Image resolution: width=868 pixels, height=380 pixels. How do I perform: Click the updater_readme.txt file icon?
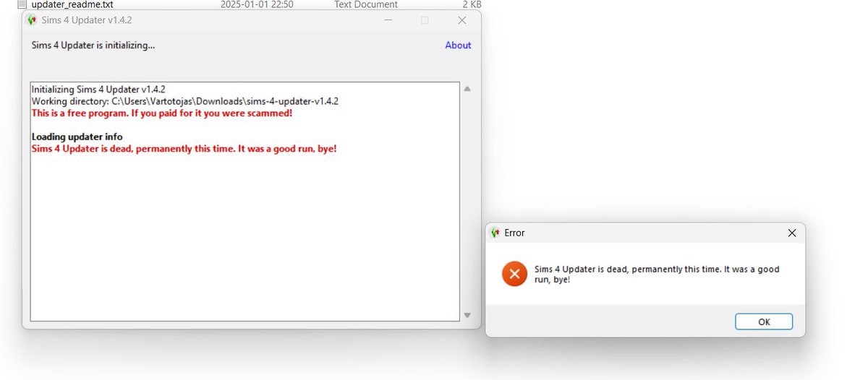[x=22, y=4]
